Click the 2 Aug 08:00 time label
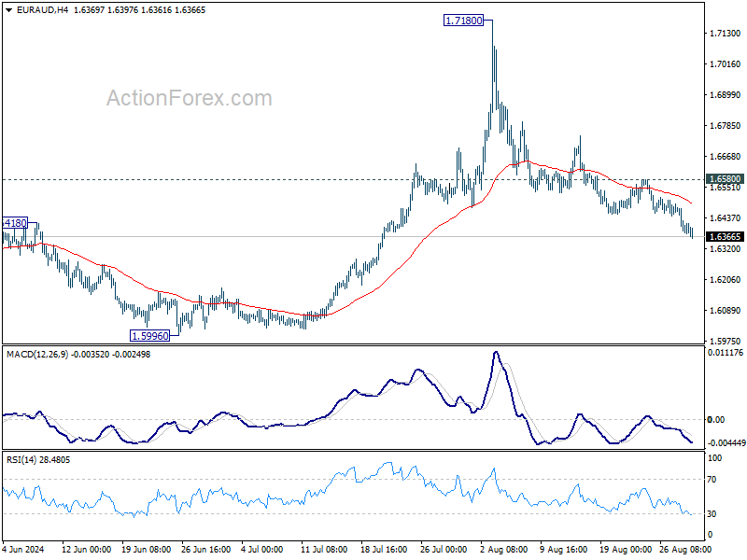Viewport: 747px width, 560px height. click(503, 550)
